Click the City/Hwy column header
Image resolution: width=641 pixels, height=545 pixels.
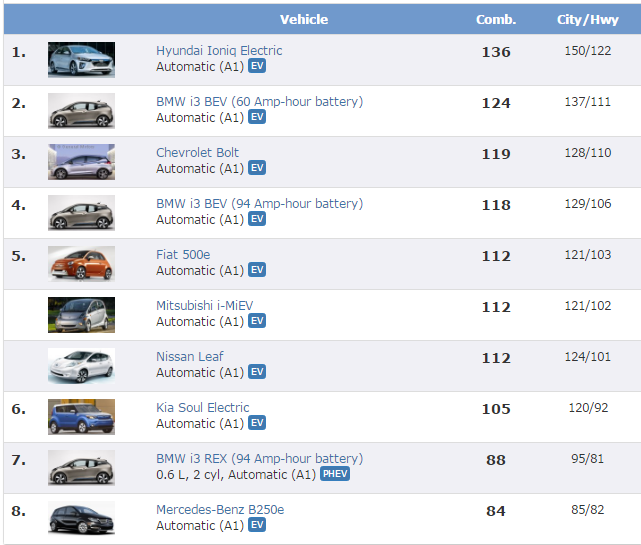pos(588,20)
